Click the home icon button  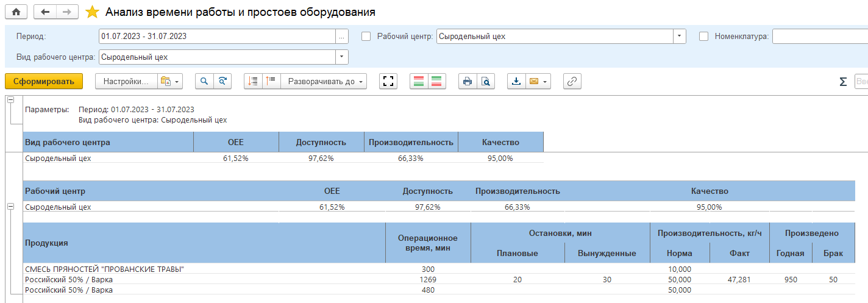[16, 12]
